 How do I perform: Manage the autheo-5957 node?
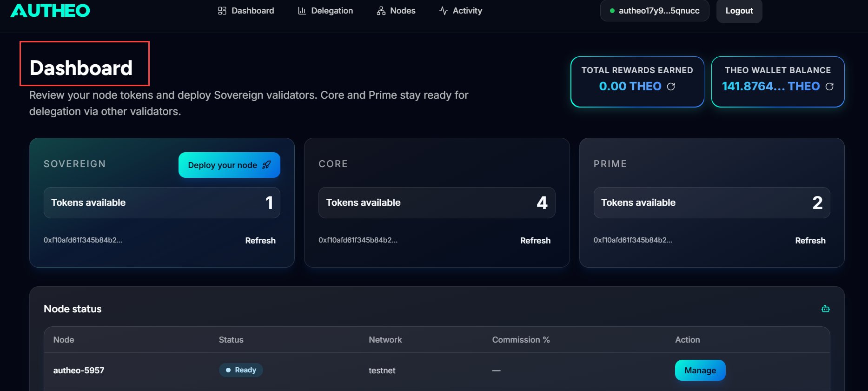point(700,371)
